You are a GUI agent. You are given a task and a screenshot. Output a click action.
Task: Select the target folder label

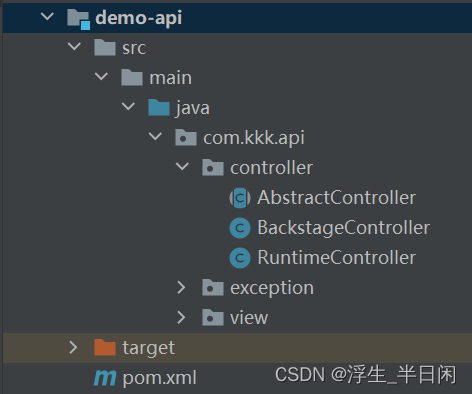click(148, 348)
